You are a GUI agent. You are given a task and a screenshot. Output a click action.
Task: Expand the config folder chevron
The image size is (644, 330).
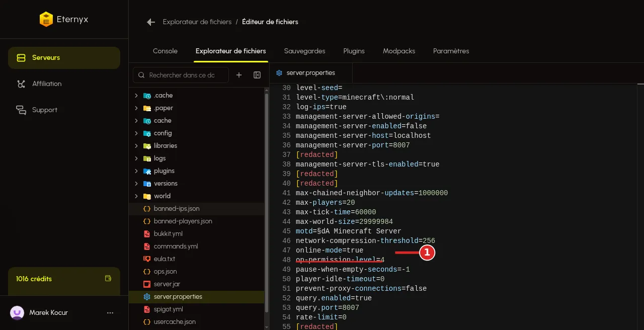pos(136,133)
